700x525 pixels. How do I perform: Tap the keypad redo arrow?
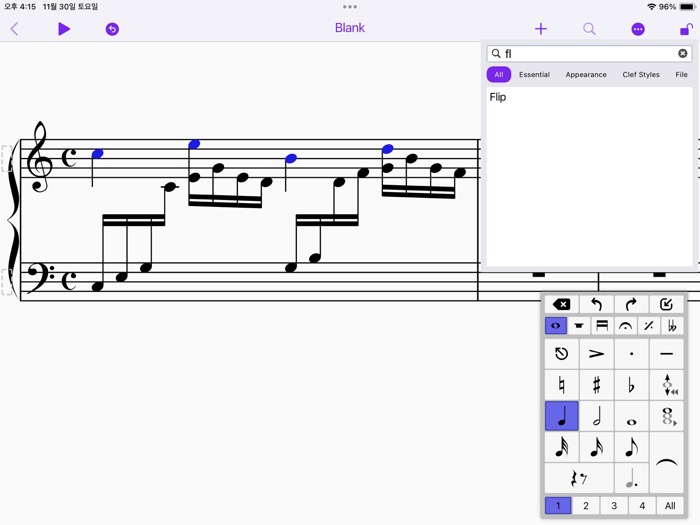tap(631, 304)
